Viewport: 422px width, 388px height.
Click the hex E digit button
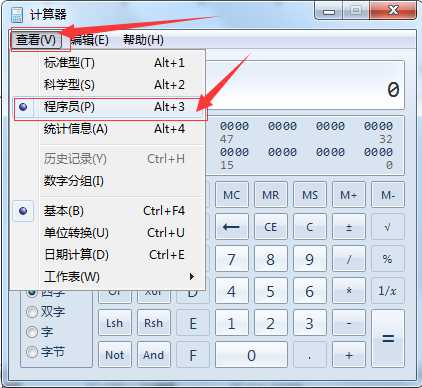tap(193, 323)
